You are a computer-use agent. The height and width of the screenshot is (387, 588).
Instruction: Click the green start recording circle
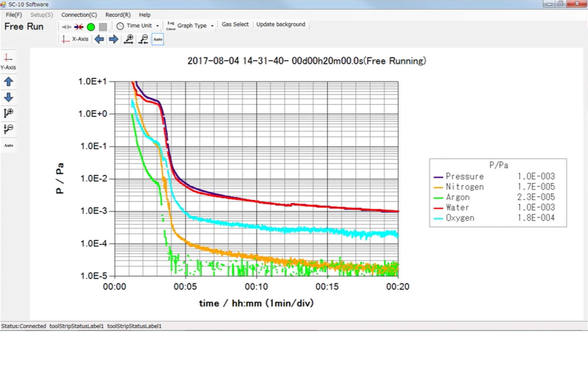[91, 27]
